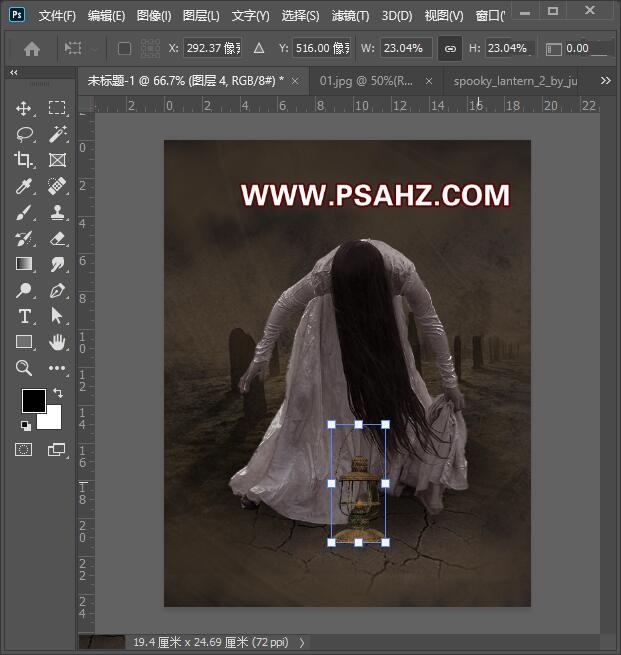Select the Eraser tool
The image size is (621, 655).
(57, 239)
